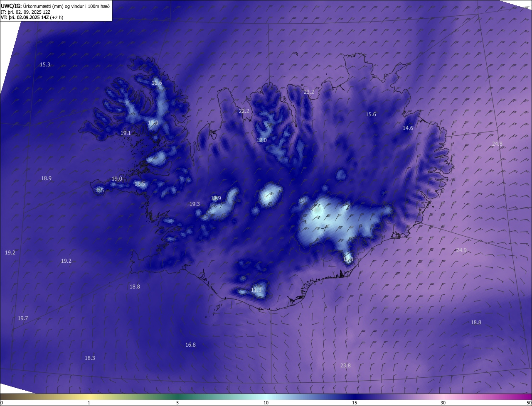Click the color scale tick labeled 10

(266, 403)
